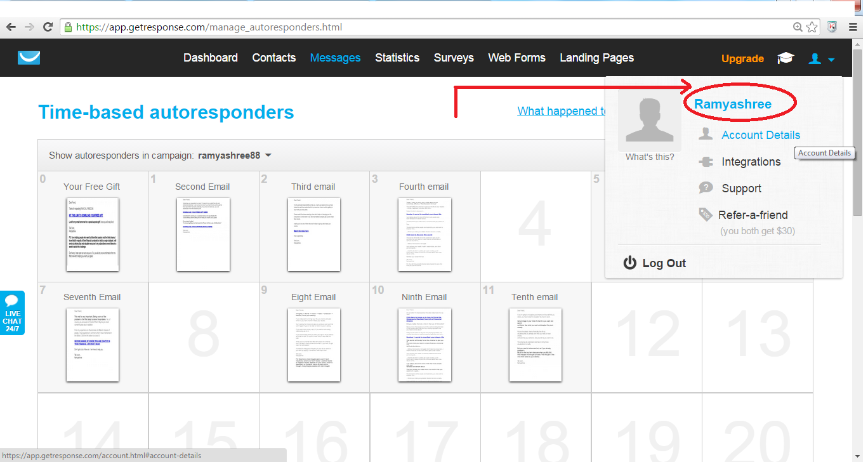The height and width of the screenshot is (462, 868).
Task: Click empty day 12 cell
Action: [x=647, y=337]
